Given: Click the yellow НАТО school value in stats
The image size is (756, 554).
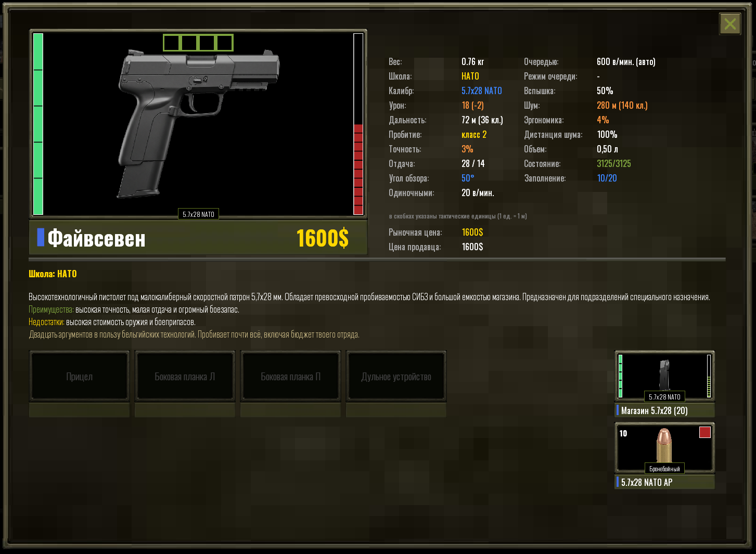Looking at the screenshot, I should 470,76.
